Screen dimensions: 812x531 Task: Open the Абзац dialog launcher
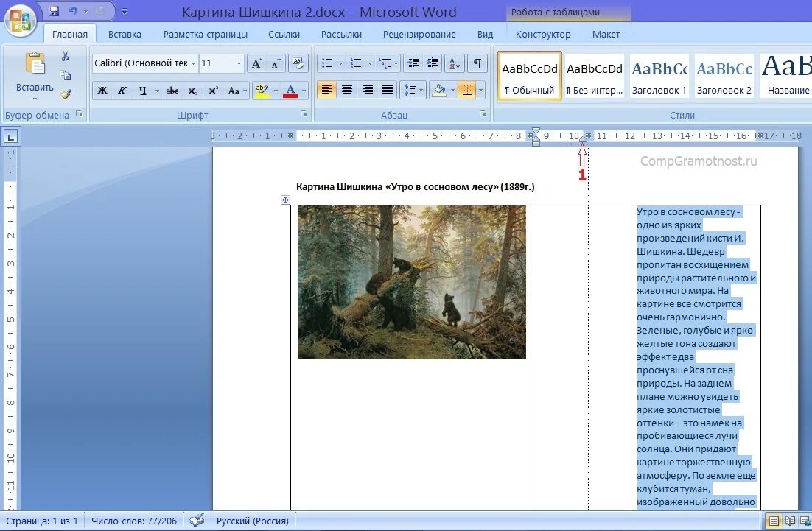click(483, 114)
